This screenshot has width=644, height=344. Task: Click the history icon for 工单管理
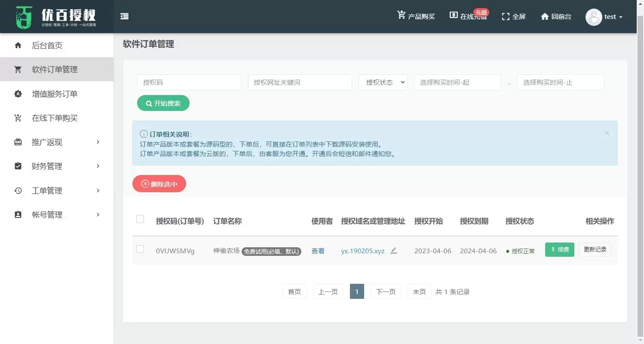(x=18, y=190)
